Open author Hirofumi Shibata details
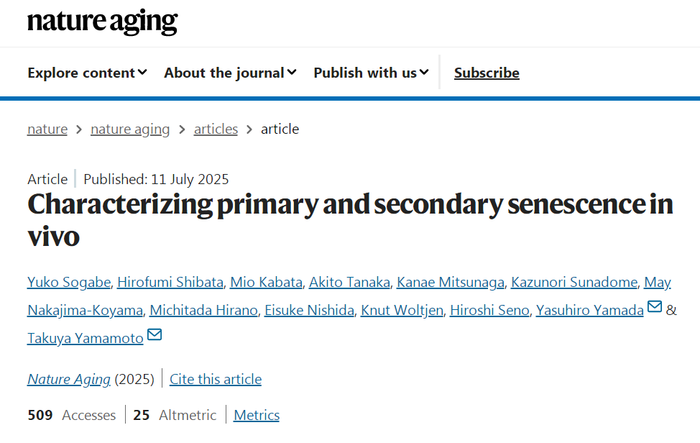Viewport: 700px width, 443px height. point(170,282)
